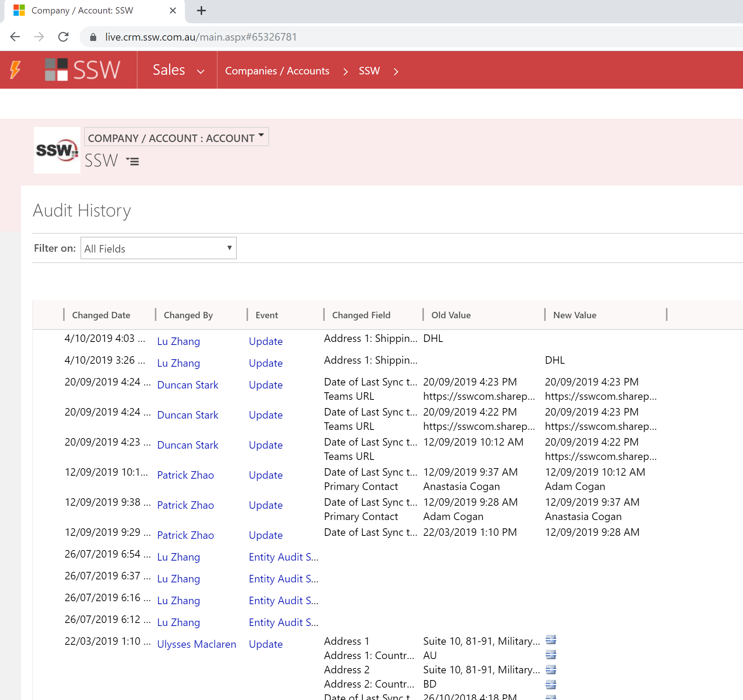The width and height of the screenshot is (743, 700).
Task: Click the SSW logo in the nav bar
Action: coord(82,70)
